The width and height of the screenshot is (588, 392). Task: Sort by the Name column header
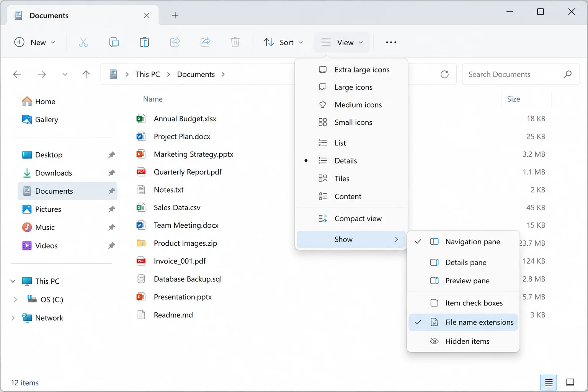pyautogui.click(x=153, y=99)
